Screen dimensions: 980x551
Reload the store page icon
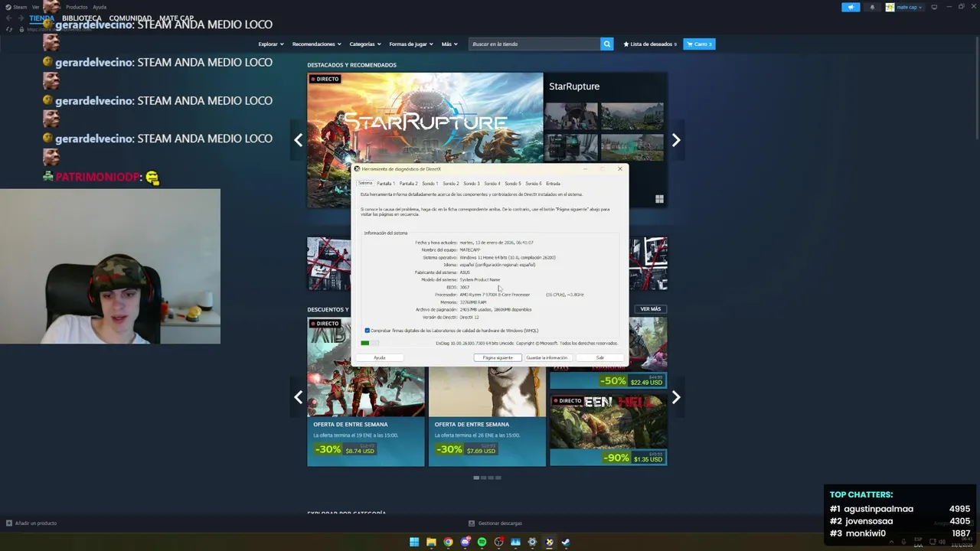9,29
